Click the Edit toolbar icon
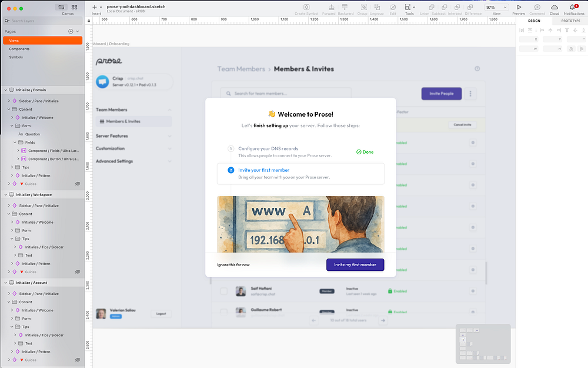 click(x=393, y=7)
